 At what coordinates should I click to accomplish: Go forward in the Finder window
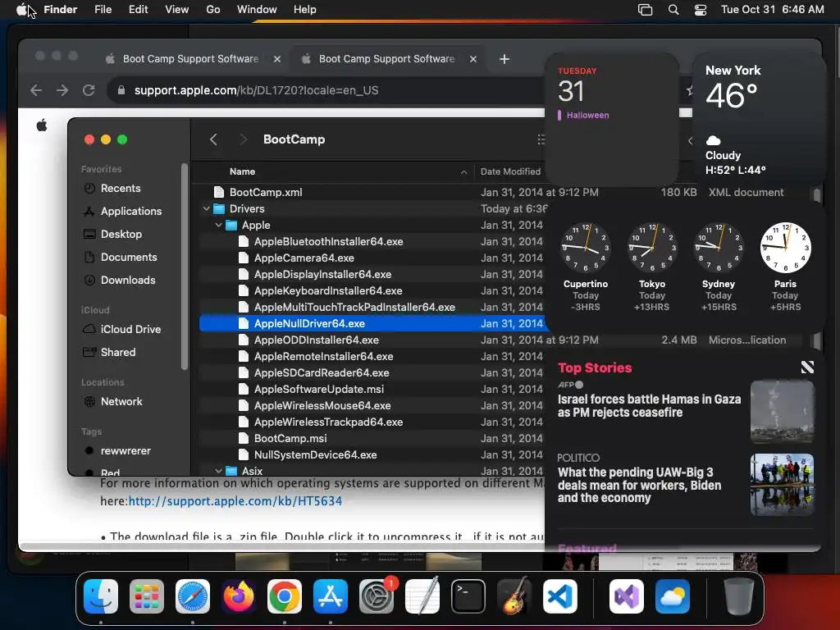click(243, 139)
